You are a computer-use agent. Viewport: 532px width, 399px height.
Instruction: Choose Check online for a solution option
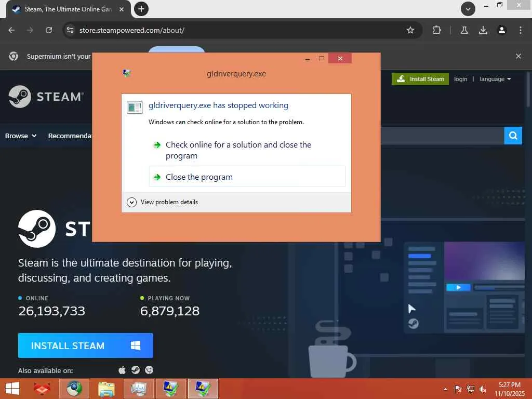point(247,150)
